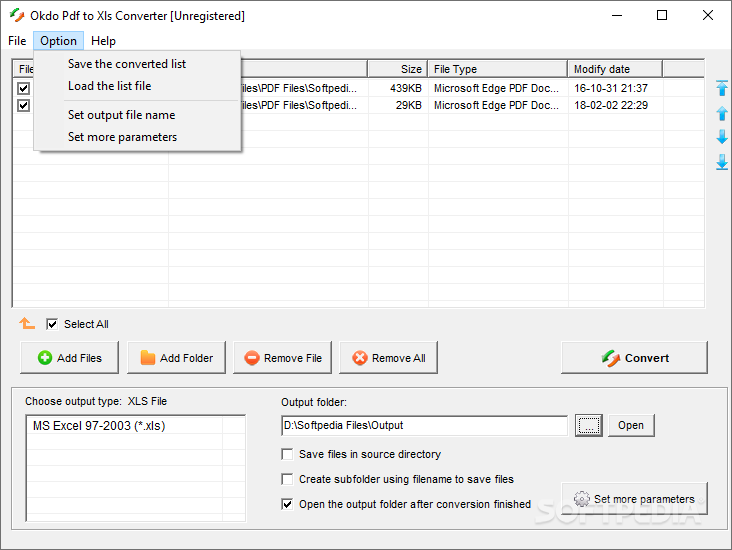This screenshot has width=732, height=550.
Task: Browse for output folder with ellipsis button
Action: (589, 425)
